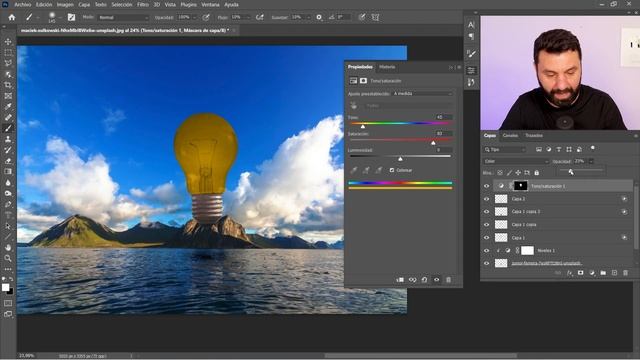Open the Suavizar dropdown arrow
Image resolution: width=640 pixels, height=360 pixels.
308,18
